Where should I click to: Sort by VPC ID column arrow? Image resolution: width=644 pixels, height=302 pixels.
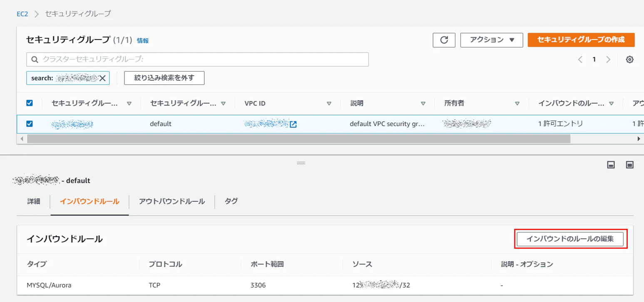pyautogui.click(x=329, y=104)
